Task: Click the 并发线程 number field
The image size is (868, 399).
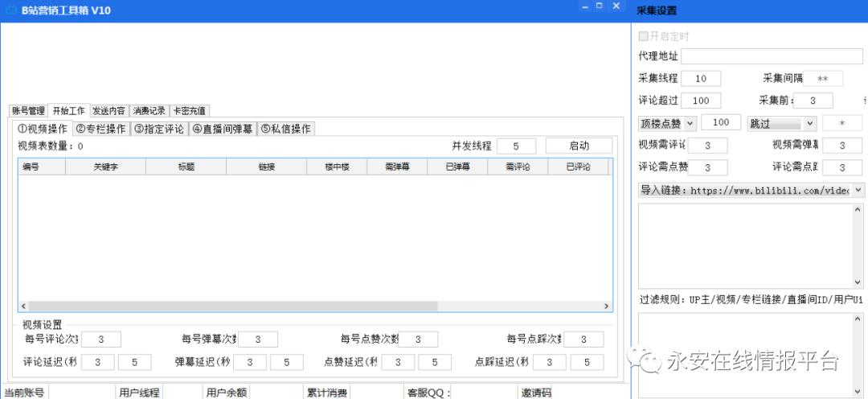Action: (x=517, y=146)
